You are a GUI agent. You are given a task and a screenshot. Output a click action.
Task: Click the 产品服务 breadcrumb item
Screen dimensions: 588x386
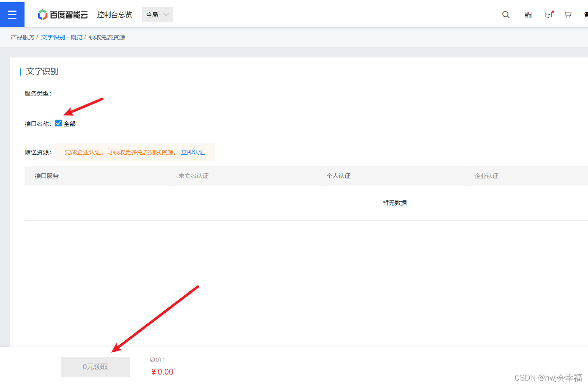click(22, 37)
